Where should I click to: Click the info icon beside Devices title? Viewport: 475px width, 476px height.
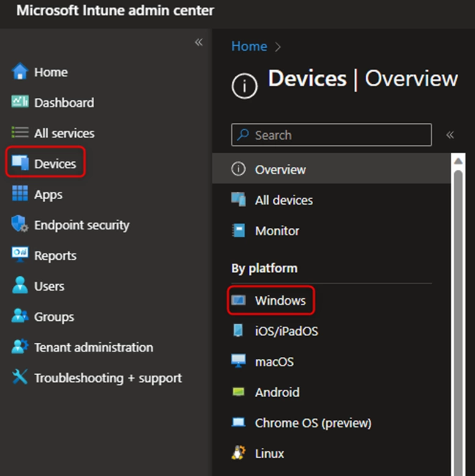tap(245, 86)
